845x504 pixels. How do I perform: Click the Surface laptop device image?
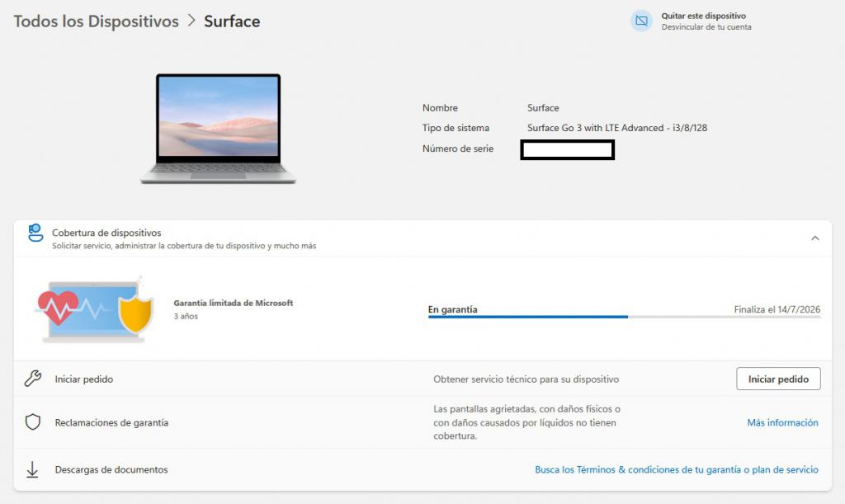218,130
